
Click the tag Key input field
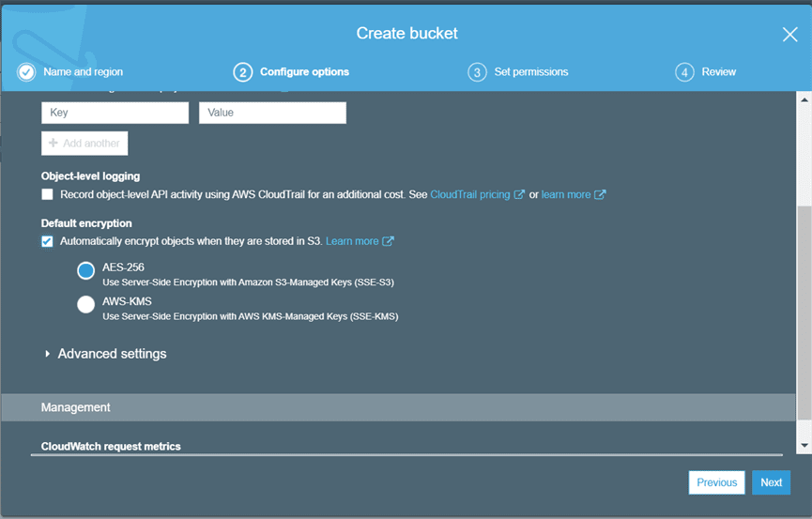point(115,113)
